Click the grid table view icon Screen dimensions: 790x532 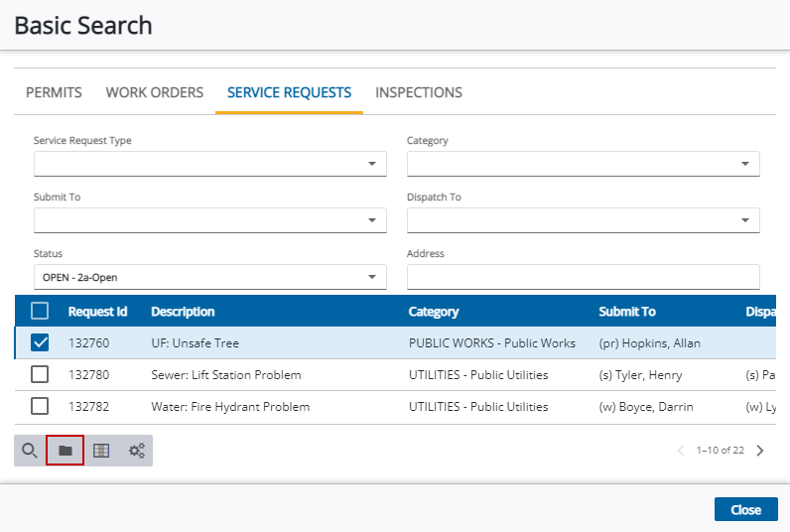pyautogui.click(x=101, y=451)
